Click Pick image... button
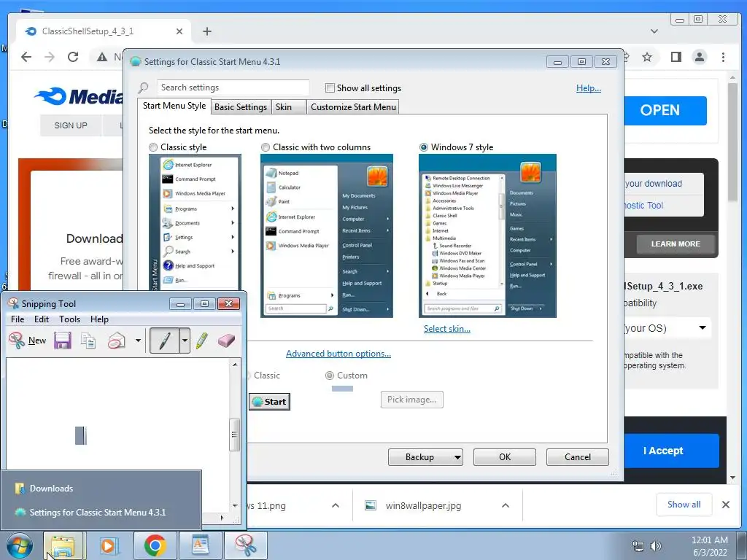The width and height of the screenshot is (747, 560). click(411, 400)
